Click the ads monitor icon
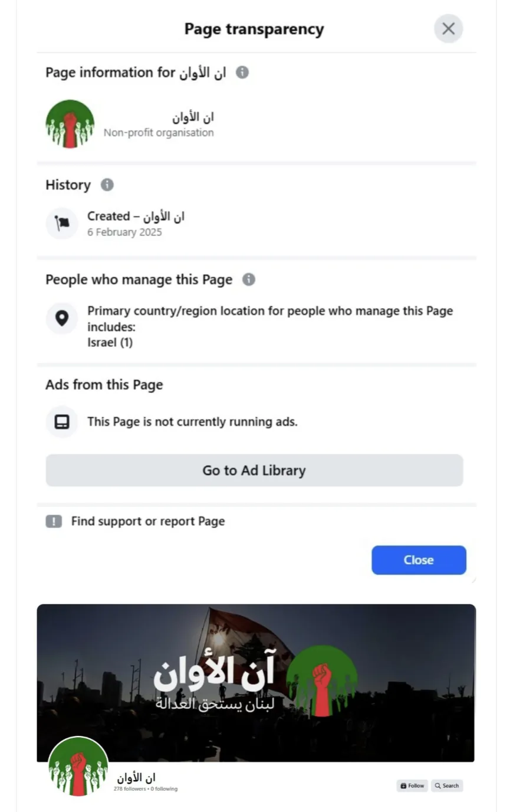Screen dimensions: 513x812 (x=62, y=421)
